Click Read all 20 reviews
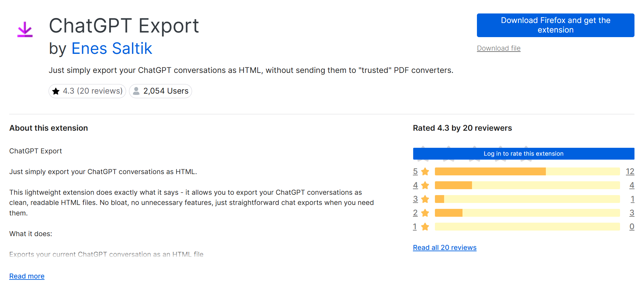This screenshot has height=289, width=644. 444,247
